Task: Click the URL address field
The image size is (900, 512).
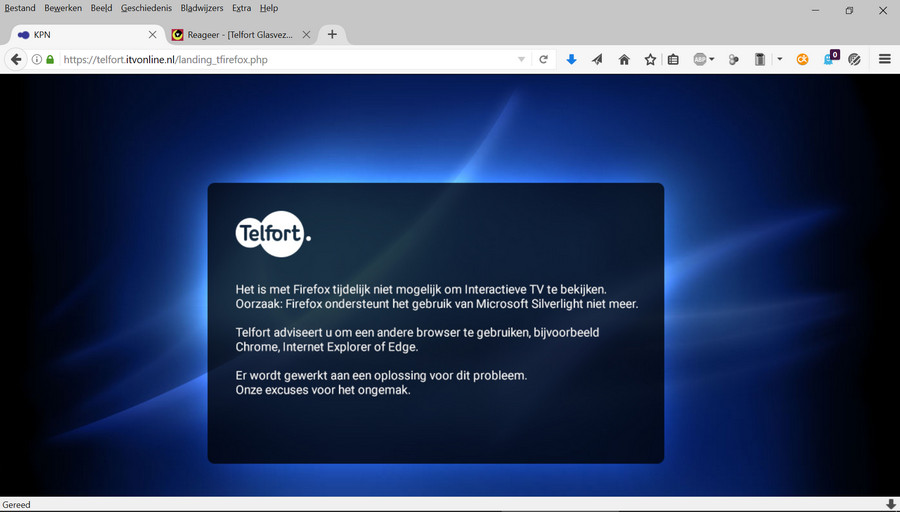Action: click(287, 59)
